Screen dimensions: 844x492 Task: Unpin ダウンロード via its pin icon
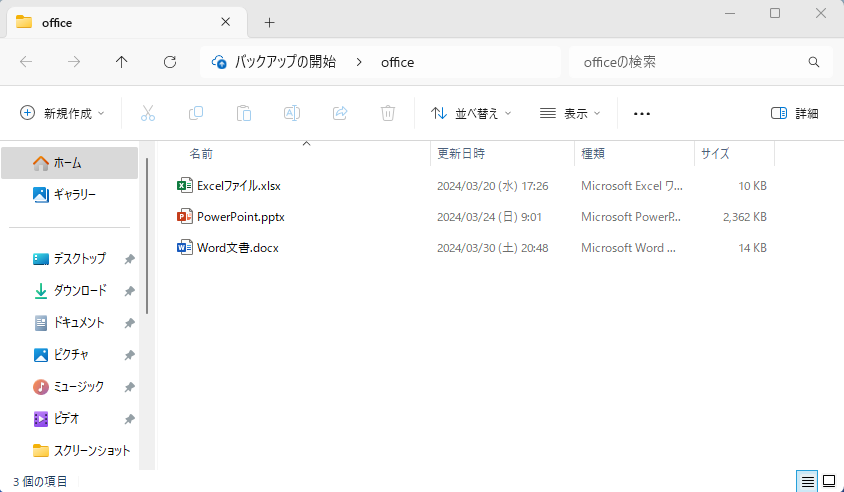[x=129, y=291]
